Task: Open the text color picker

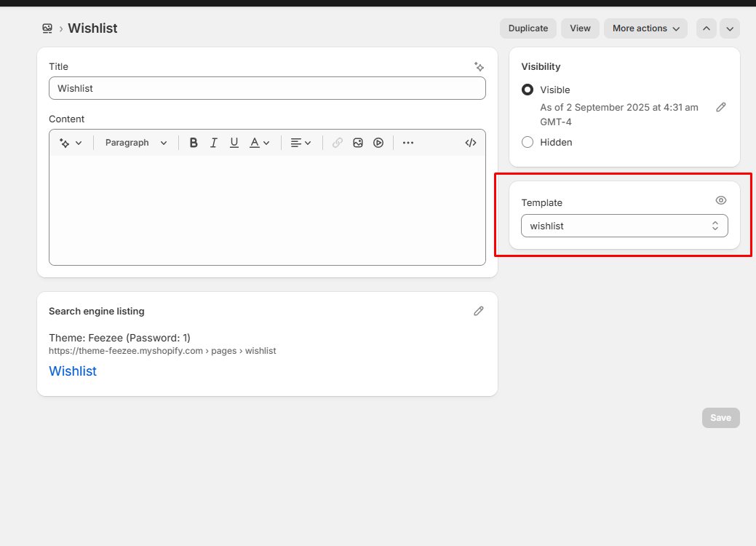Action: pos(260,143)
